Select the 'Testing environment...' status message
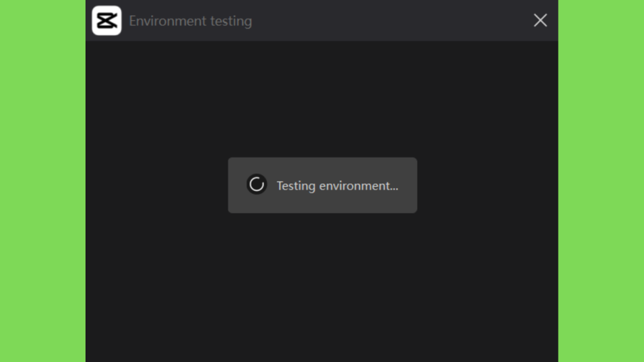Screen dimensions: 644x362 [x=337, y=185]
